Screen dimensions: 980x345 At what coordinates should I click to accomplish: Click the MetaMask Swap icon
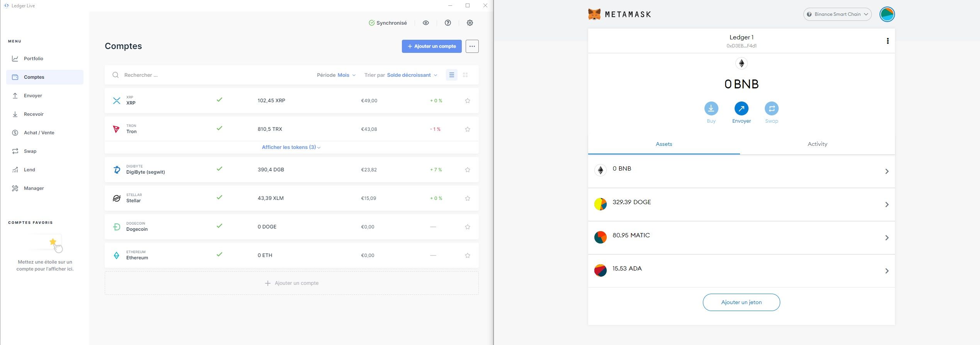coord(771,109)
